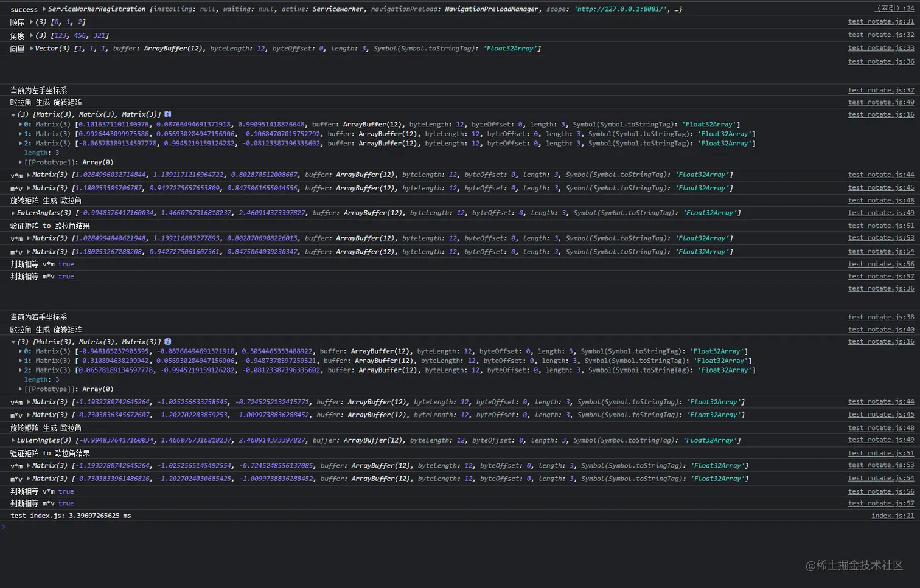This screenshot has width=920, height=588.
Task: Click the 当前为左手坐标系 log message
Action: pyautogui.click(x=38, y=91)
